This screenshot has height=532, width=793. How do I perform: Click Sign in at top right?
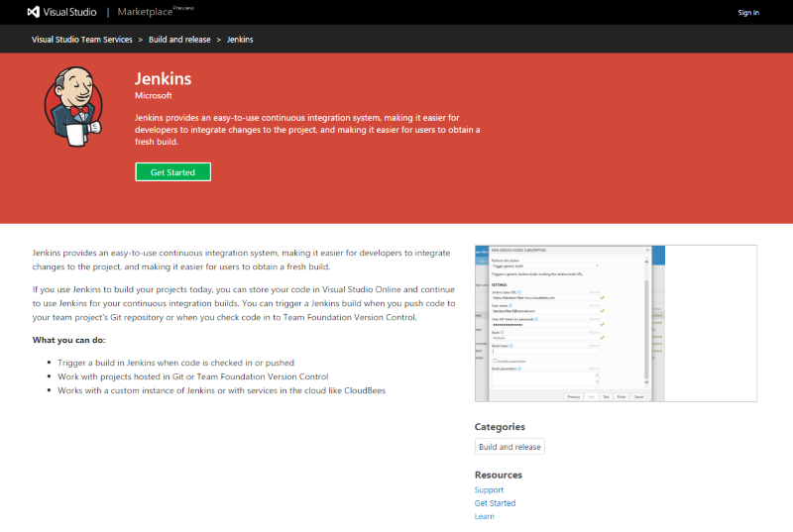click(x=748, y=13)
